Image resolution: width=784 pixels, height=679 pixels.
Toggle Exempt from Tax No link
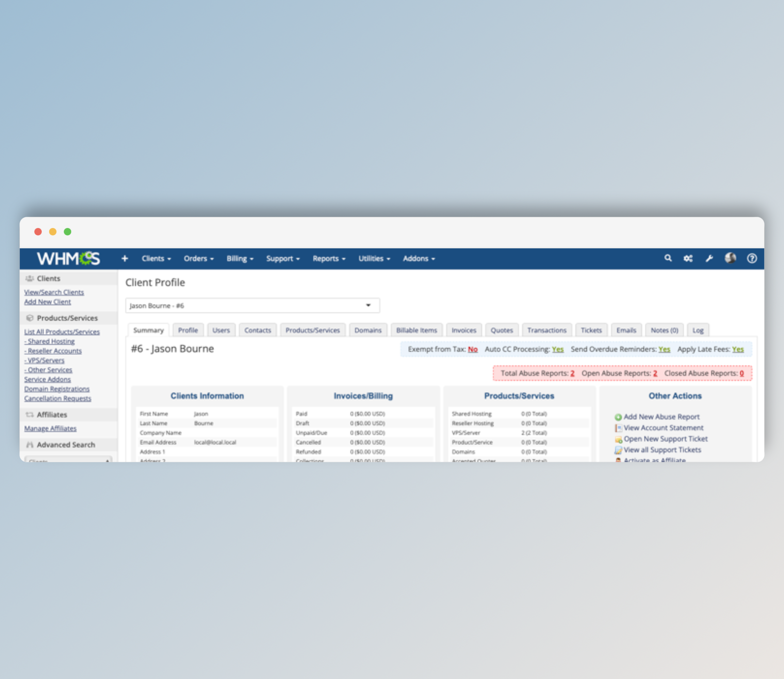point(473,349)
